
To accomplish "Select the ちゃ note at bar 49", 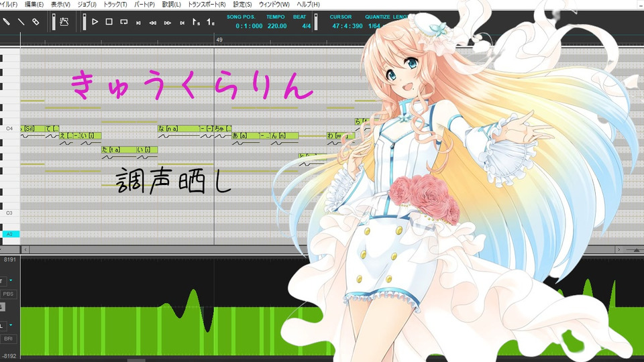I will [223, 129].
